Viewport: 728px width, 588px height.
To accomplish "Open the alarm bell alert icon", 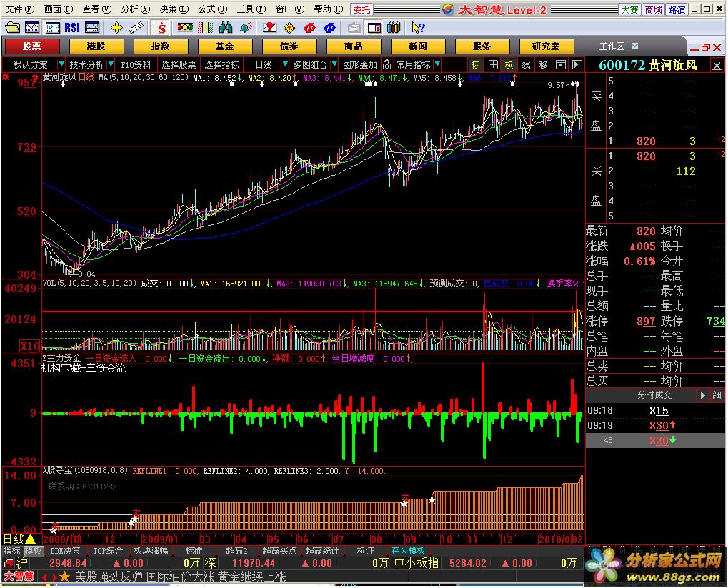I will 246,28.
